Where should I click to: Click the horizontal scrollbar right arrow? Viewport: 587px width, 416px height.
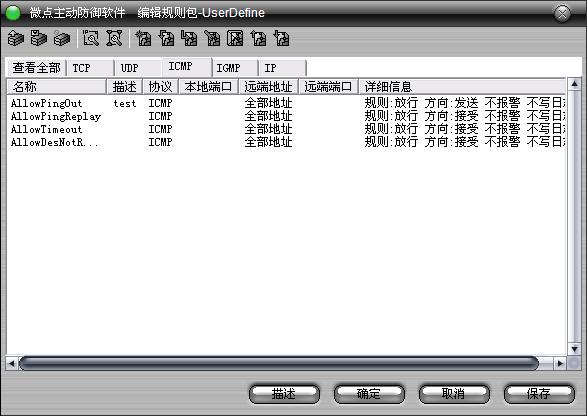[x=560, y=363]
